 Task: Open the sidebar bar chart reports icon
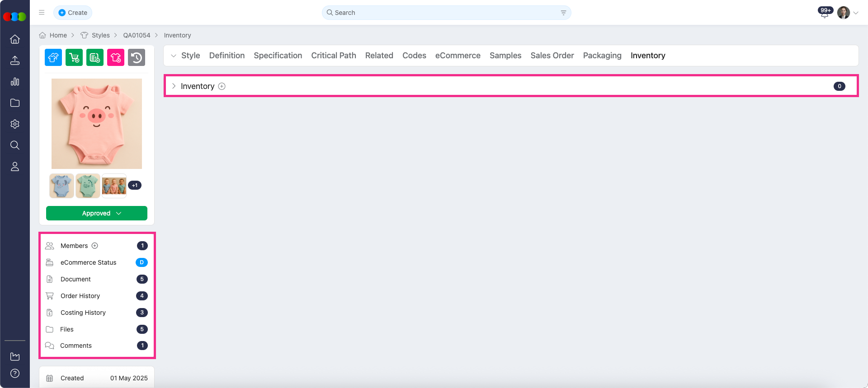click(x=15, y=82)
